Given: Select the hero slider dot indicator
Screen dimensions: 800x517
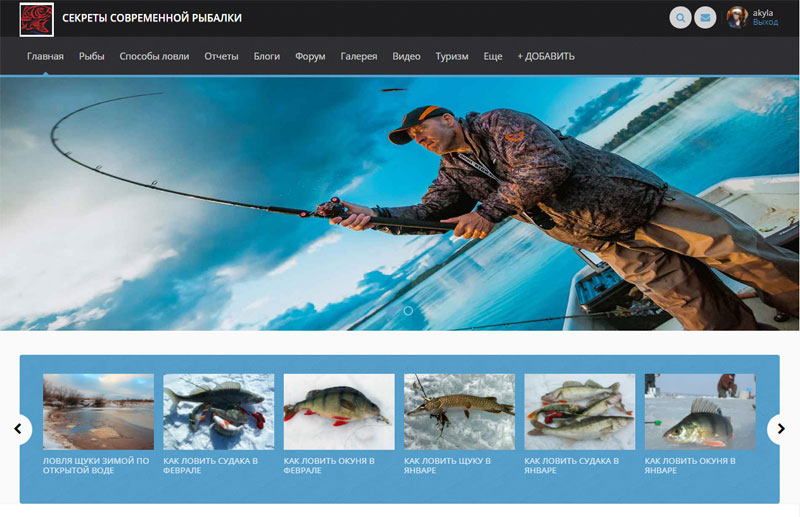Looking at the screenshot, I should coord(408,310).
